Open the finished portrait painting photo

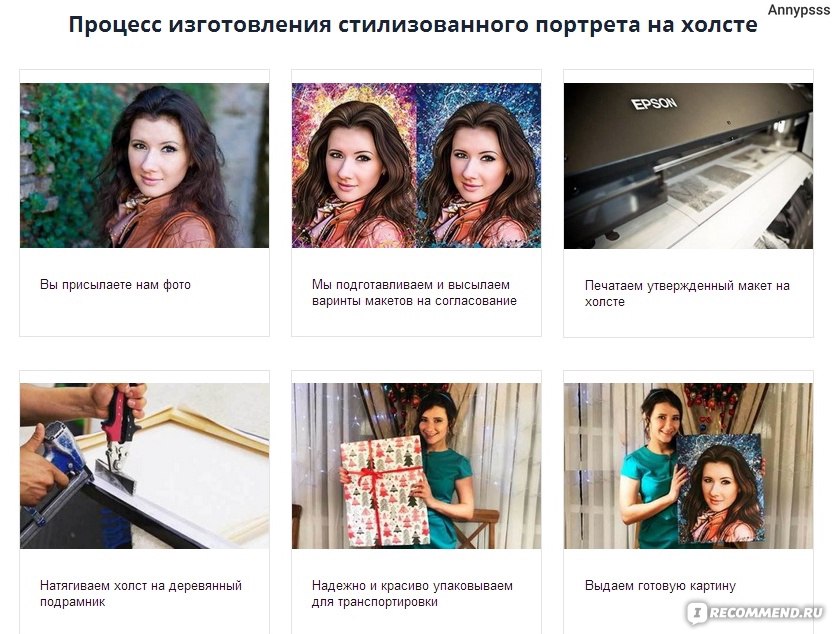click(x=688, y=466)
